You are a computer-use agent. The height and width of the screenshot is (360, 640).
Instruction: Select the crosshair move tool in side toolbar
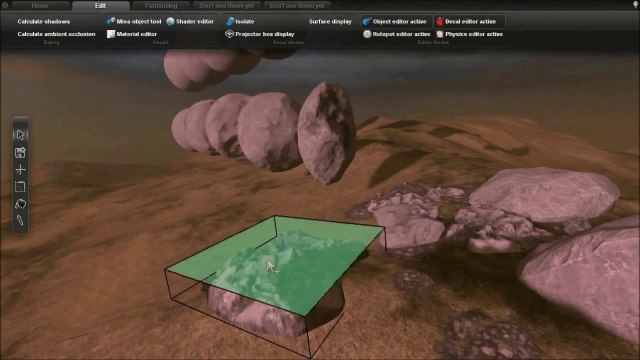click(20, 169)
